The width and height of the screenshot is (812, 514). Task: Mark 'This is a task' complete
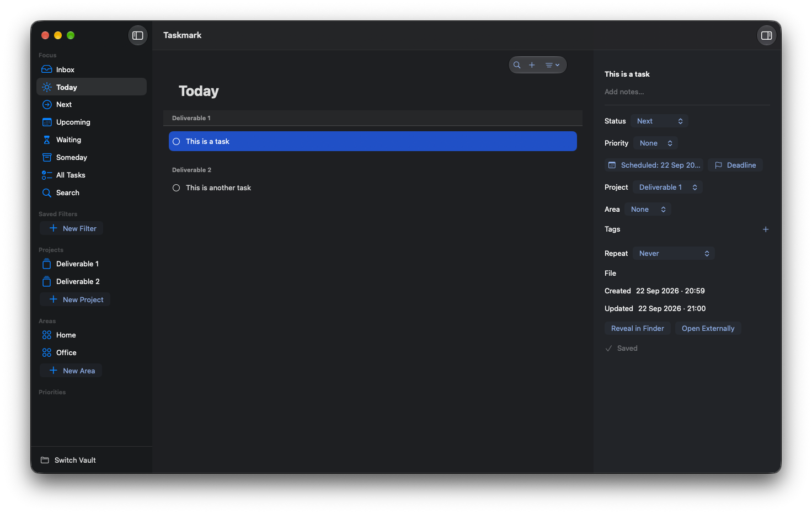click(x=177, y=142)
